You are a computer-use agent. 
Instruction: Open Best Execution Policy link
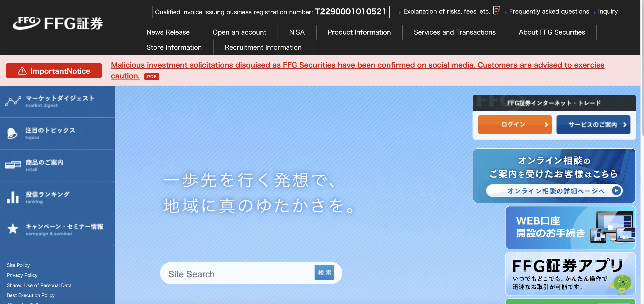click(x=30, y=295)
